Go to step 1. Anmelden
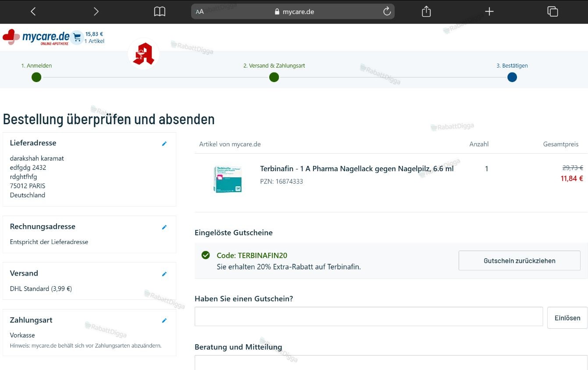 click(x=36, y=66)
